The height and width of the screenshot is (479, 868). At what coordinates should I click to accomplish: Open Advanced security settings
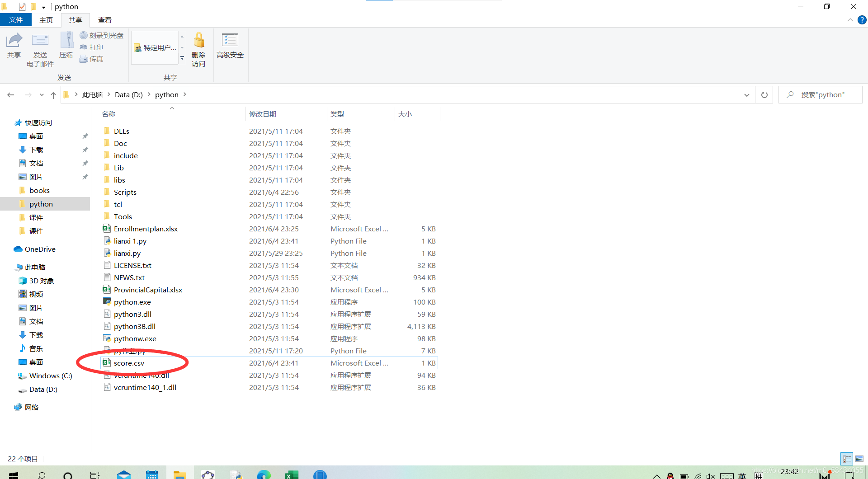(x=230, y=45)
